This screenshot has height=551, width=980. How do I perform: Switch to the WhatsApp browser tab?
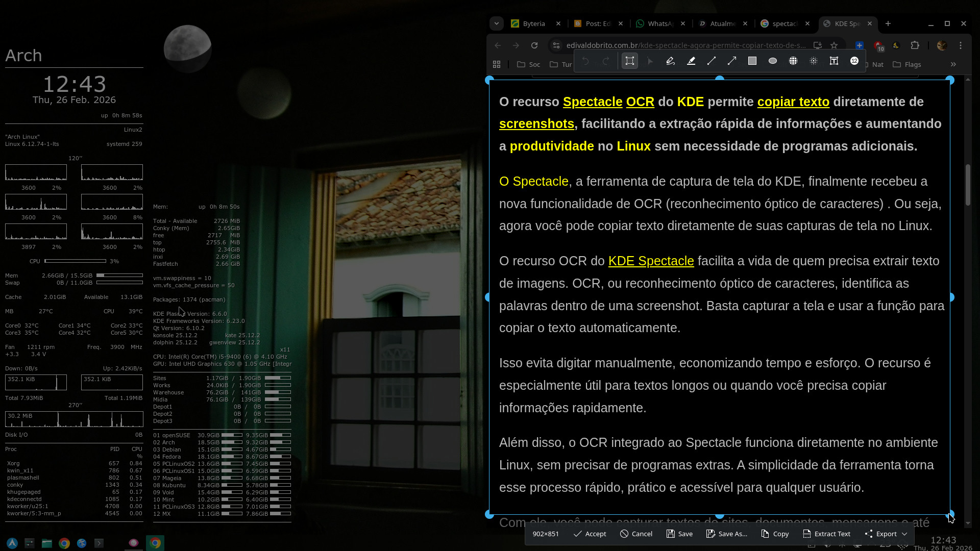coord(659,23)
